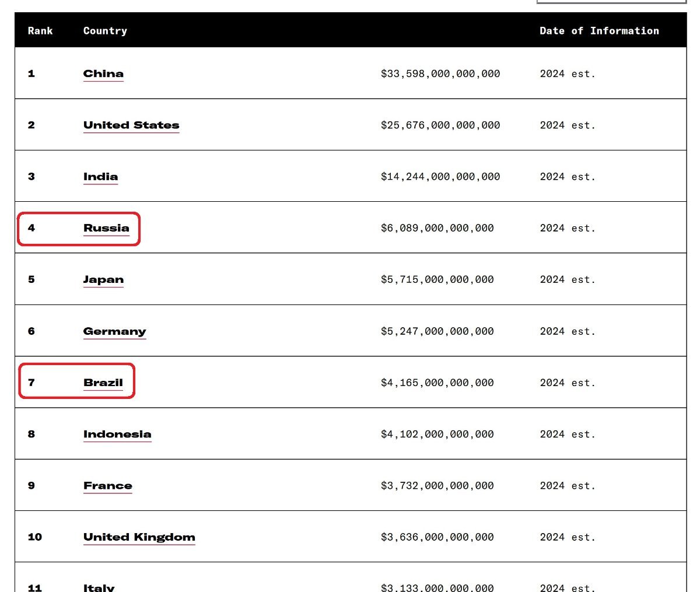Go to the Japan country page
The image size is (700, 592).
point(103,279)
